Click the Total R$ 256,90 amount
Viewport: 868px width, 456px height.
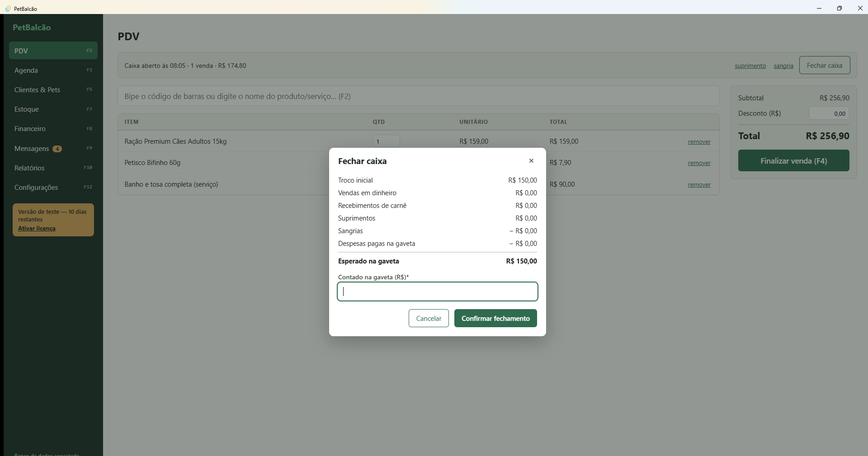tap(827, 136)
